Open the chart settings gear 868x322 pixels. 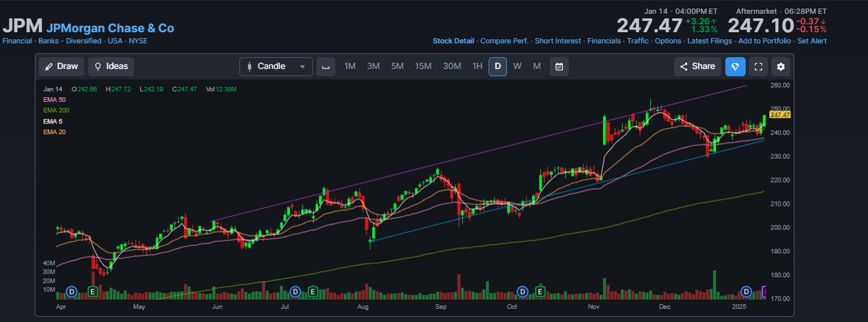[x=781, y=66]
